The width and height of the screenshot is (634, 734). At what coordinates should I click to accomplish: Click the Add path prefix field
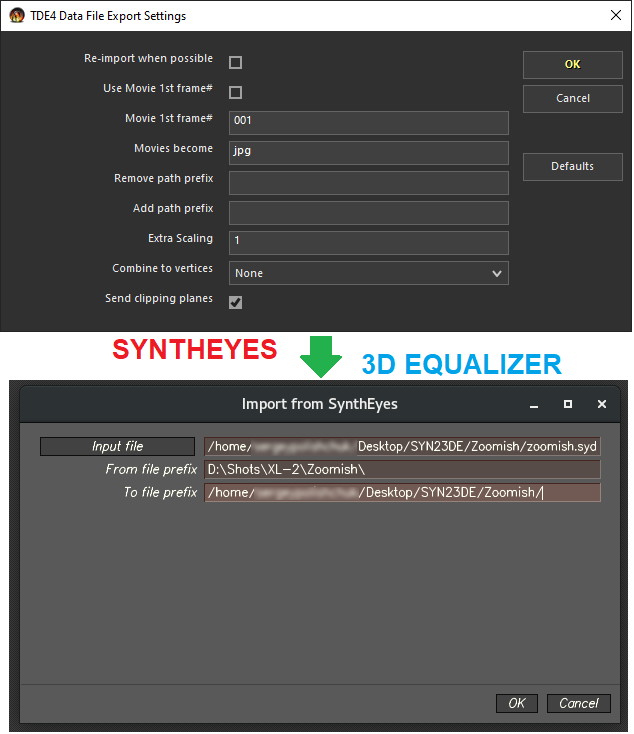pyautogui.click(x=369, y=213)
